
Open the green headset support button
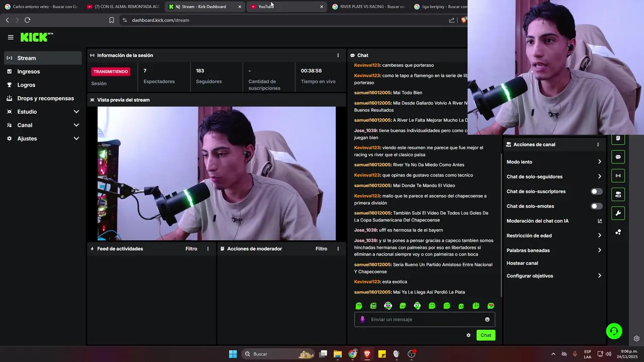click(x=614, y=331)
